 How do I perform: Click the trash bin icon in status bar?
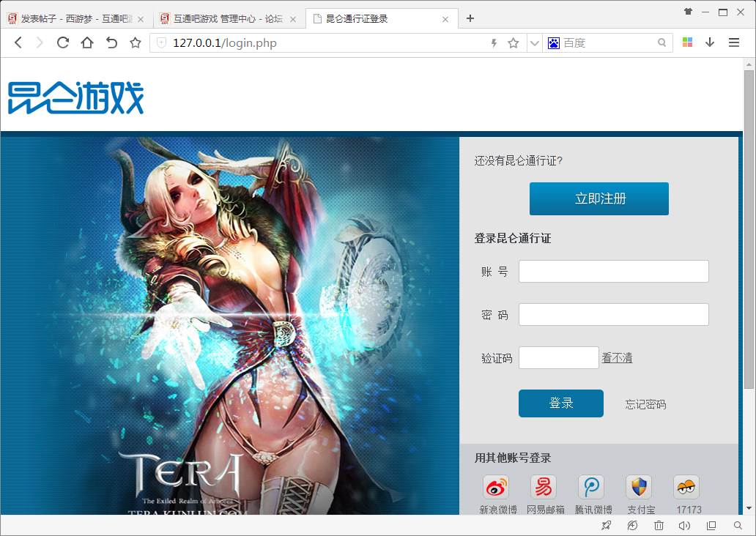pos(659,526)
